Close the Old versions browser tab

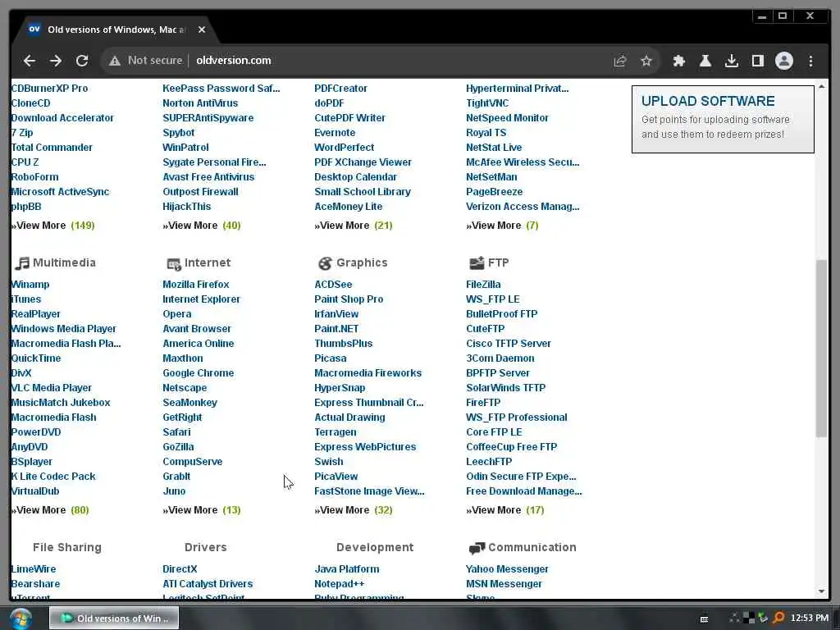202,30
